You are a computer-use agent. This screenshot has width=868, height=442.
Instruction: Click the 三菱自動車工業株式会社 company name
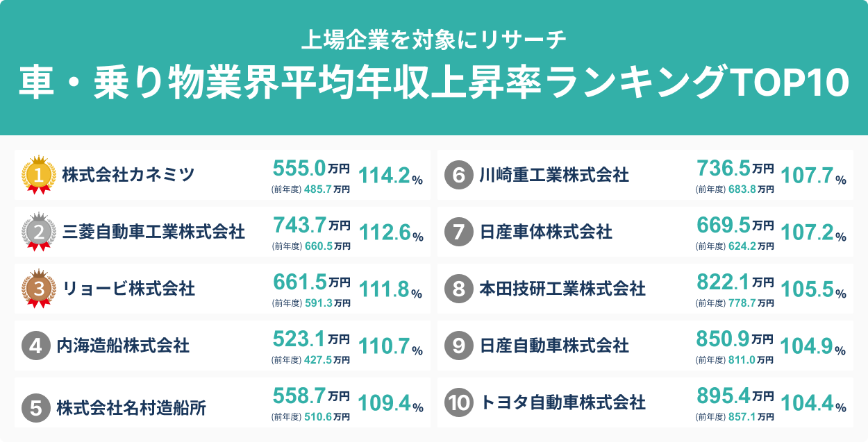pyautogui.click(x=153, y=231)
